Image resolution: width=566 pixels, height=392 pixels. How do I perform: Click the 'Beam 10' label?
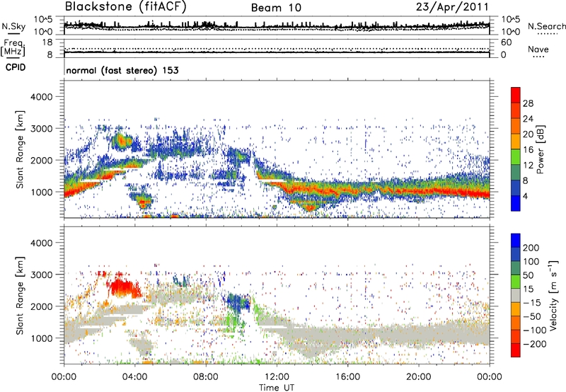point(276,8)
